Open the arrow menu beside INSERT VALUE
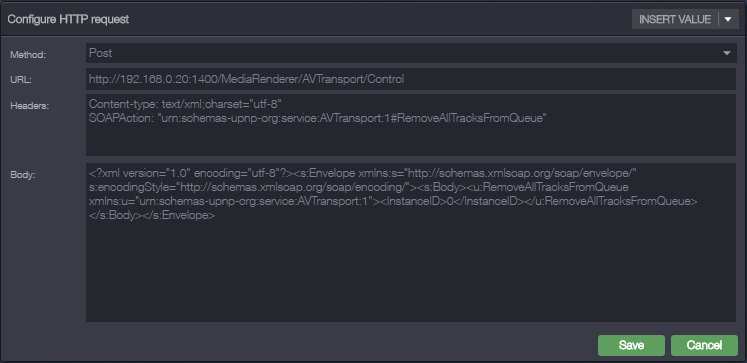This screenshot has height=363, width=747. (728, 20)
